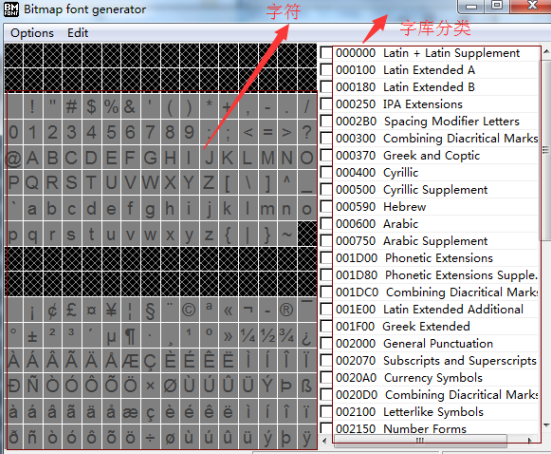
Task: Click the horizontal scrollbar right arrow
Action: 530,440
